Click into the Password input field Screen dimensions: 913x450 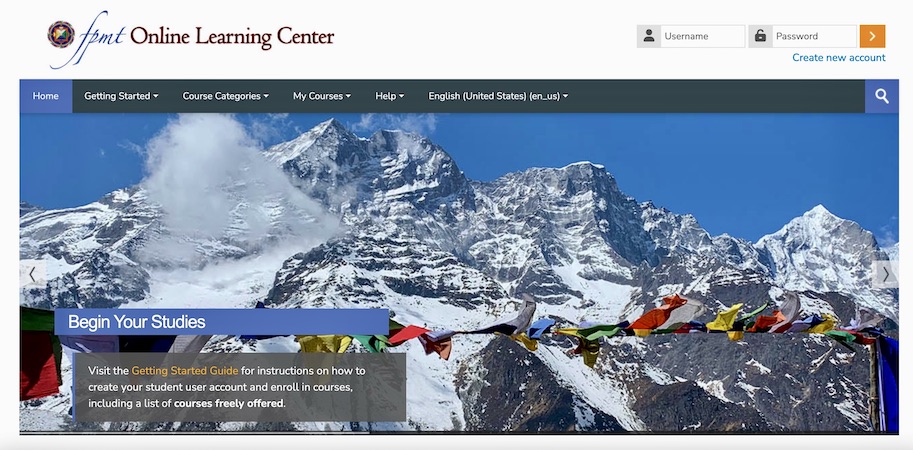(814, 36)
